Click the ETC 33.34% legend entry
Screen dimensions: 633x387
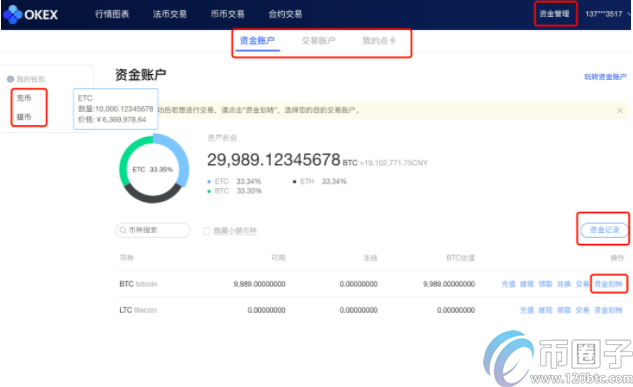(x=234, y=182)
